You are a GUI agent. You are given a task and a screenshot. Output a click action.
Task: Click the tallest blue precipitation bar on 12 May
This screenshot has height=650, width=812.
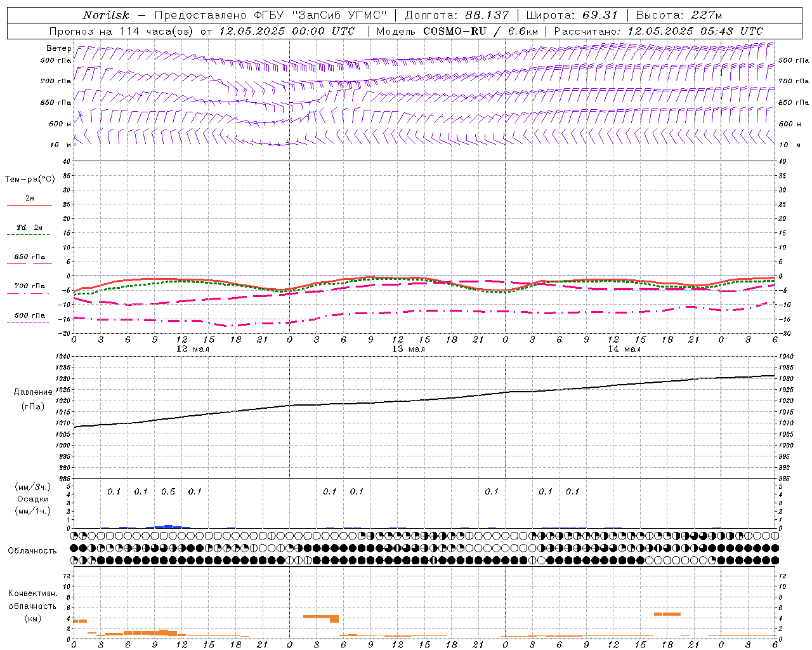coord(168,526)
